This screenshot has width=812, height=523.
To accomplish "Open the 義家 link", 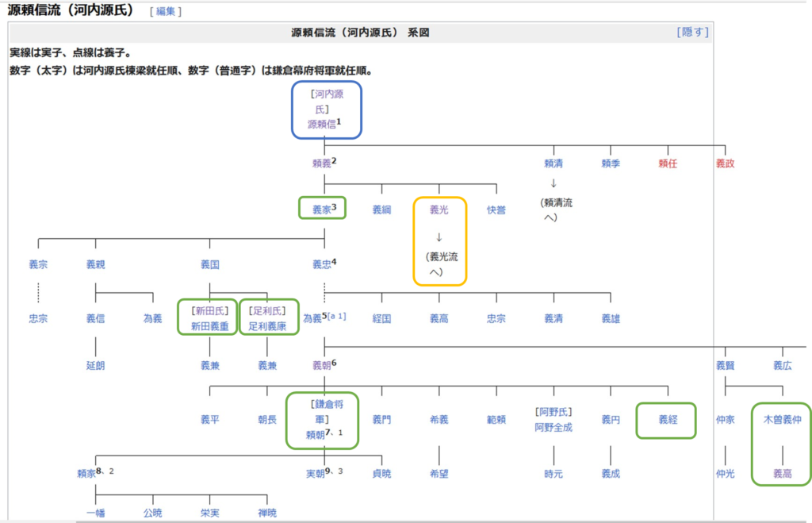I will [x=322, y=210].
